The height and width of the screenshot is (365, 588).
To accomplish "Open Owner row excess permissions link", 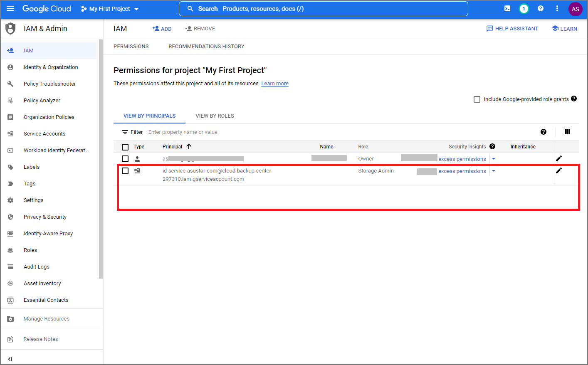I will (x=462, y=159).
